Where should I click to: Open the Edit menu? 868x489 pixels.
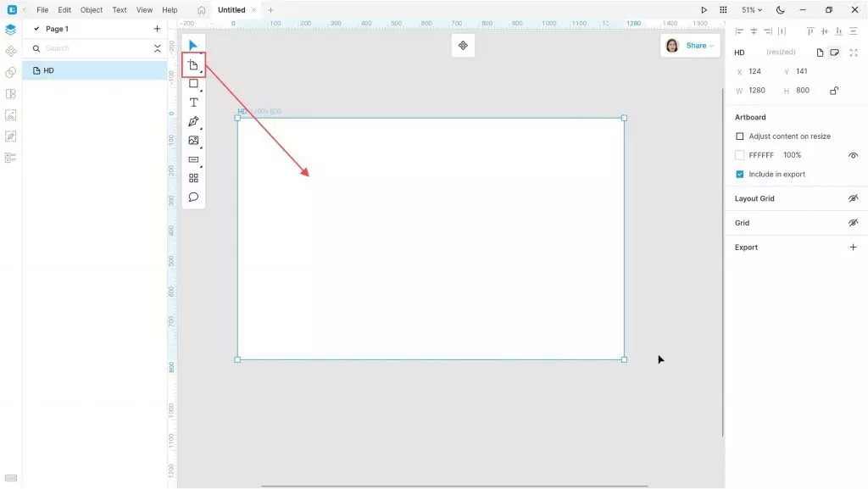[x=64, y=10]
